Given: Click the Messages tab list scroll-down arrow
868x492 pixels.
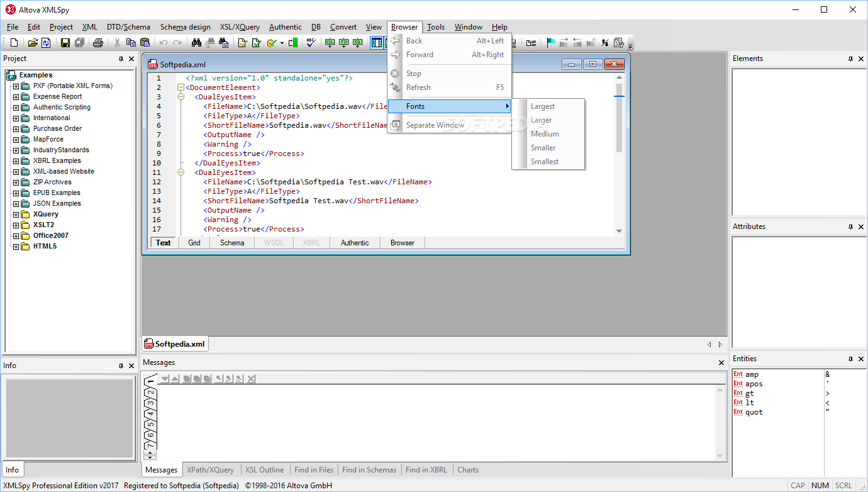Looking at the screenshot, I should (x=150, y=457).
